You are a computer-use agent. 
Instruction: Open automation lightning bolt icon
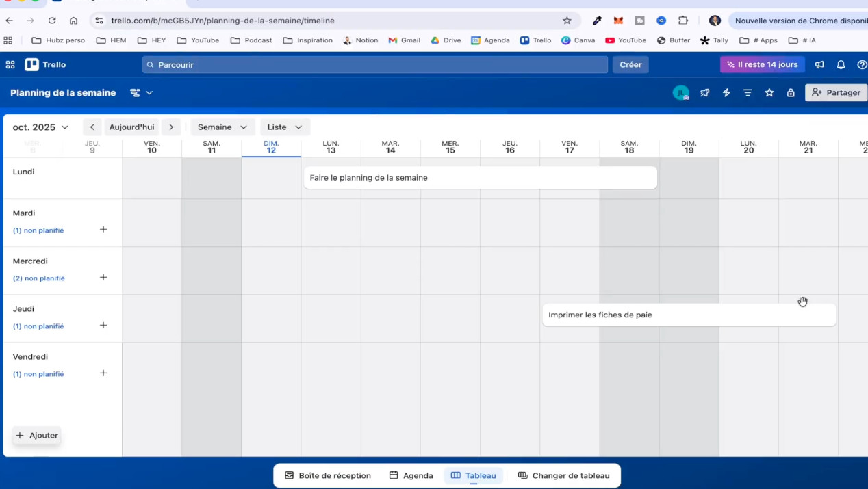pos(726,93)
